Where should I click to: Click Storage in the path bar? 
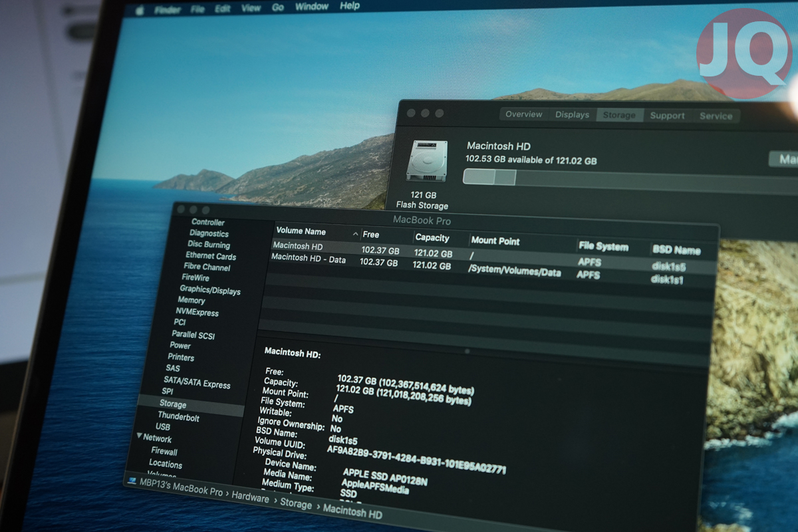point(296,505)
